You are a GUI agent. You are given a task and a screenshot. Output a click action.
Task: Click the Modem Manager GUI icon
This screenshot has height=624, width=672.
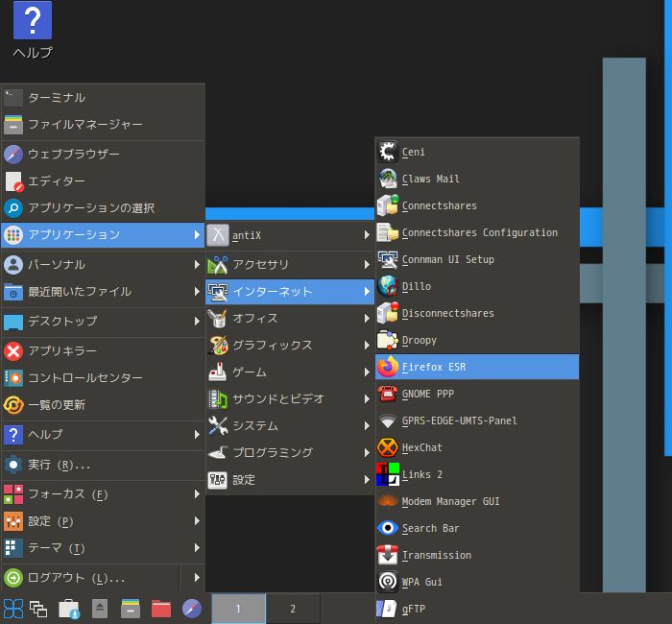point(388,500)
